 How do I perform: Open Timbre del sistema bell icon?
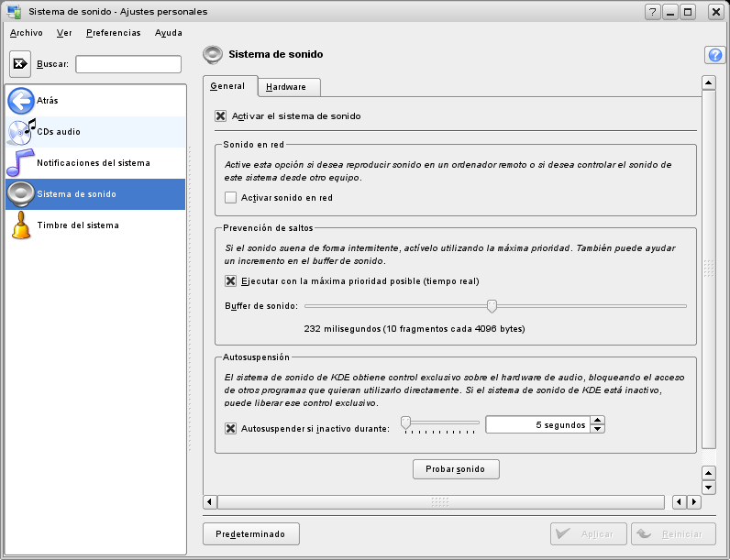point(21,225)
